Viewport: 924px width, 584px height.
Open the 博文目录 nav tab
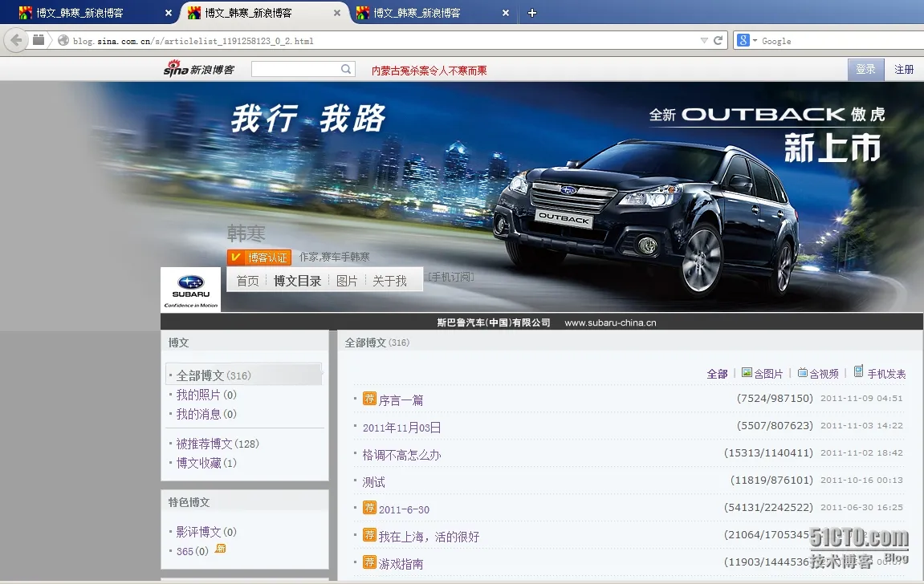[x=298, y=281]
